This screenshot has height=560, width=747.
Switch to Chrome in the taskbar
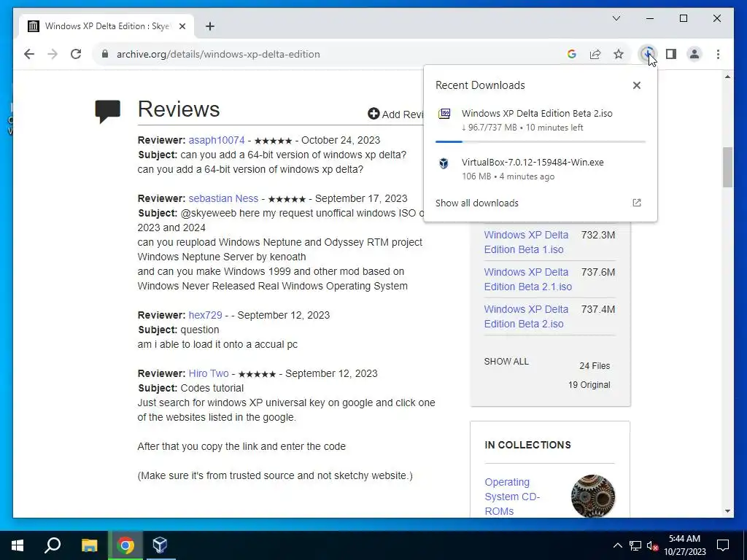[x=125, y=545]
